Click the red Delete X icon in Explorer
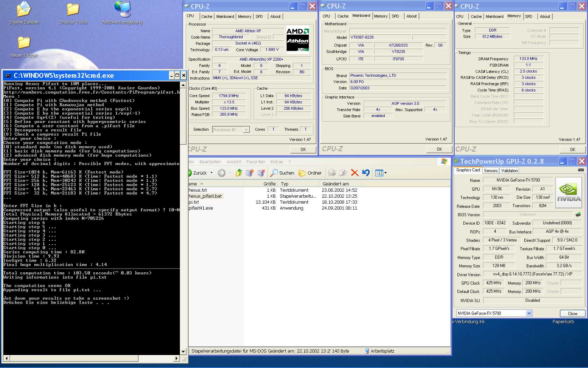 (355, 173)
